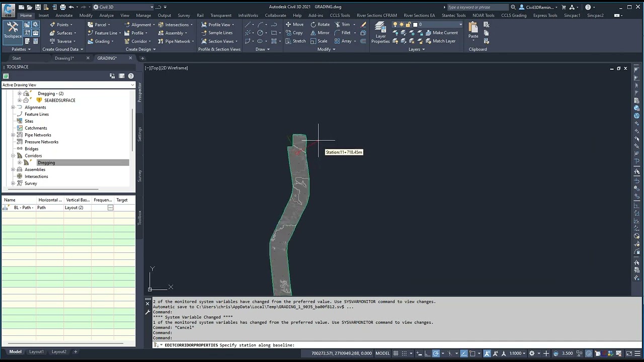The image size is (644, 362).
Task: Click Make Current layer button
Action: 441,33
